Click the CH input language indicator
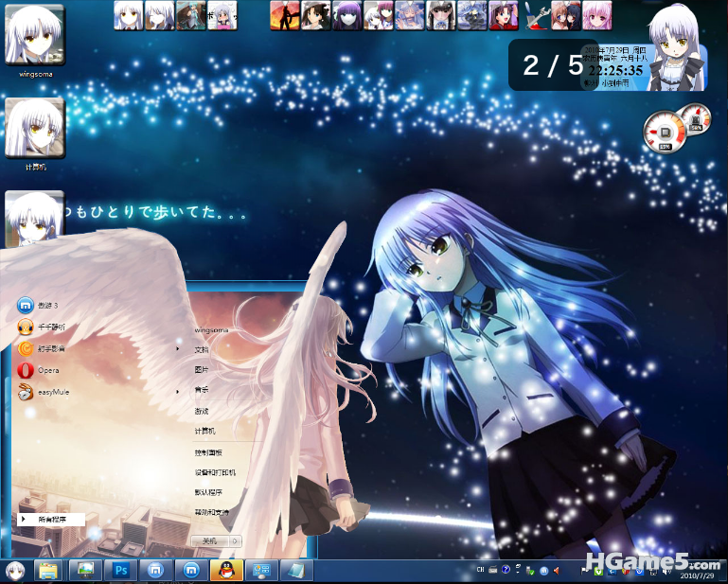 (x=481, y=570)
